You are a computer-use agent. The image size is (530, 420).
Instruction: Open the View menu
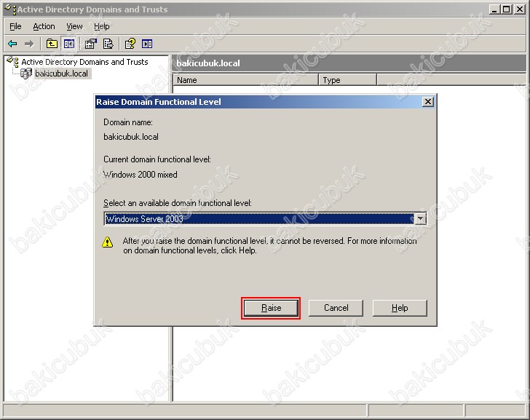pyautogui.click(x=74, y=26)
